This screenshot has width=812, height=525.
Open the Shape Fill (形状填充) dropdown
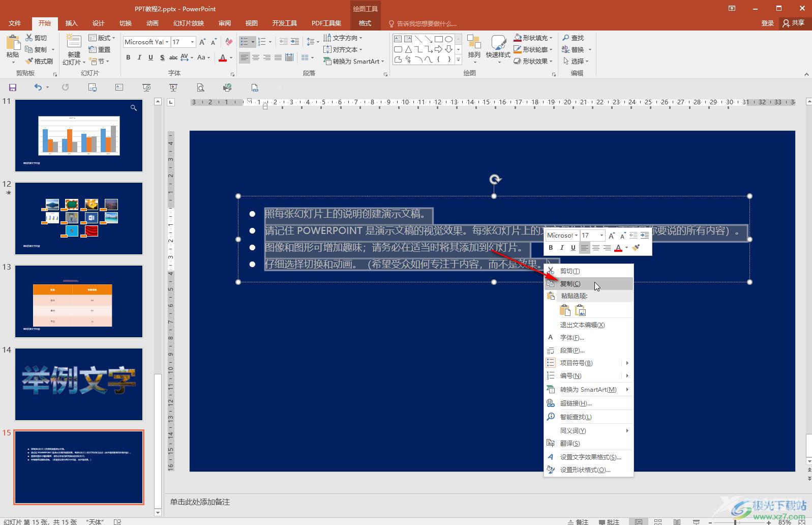pos(533,38)
